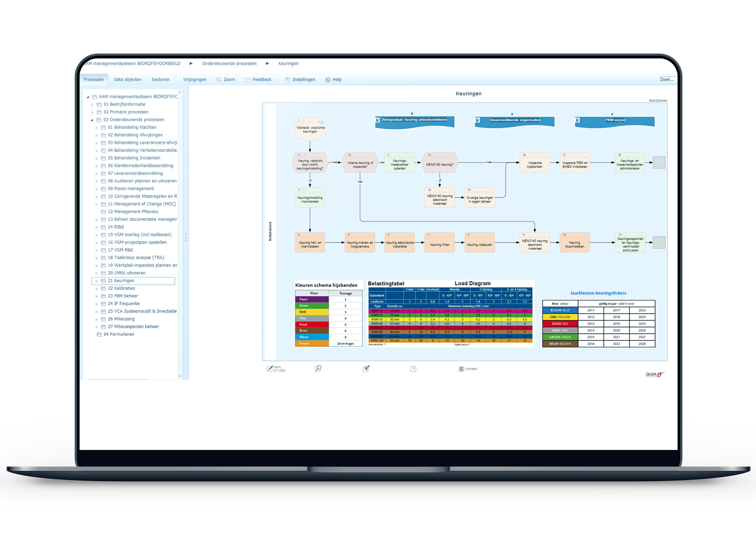Click the version V icon below diagram
Image resolution: width=756 pixels, height=546 pixels.
(x=413, y=369)
